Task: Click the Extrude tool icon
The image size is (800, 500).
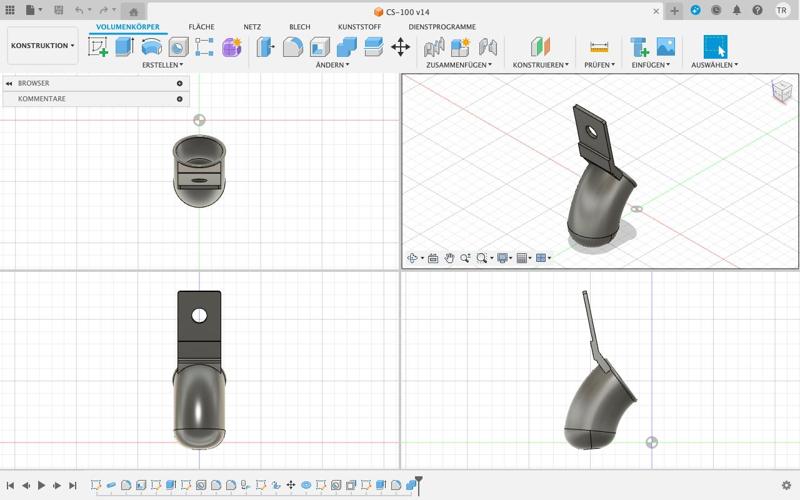Action: [124, 46]
